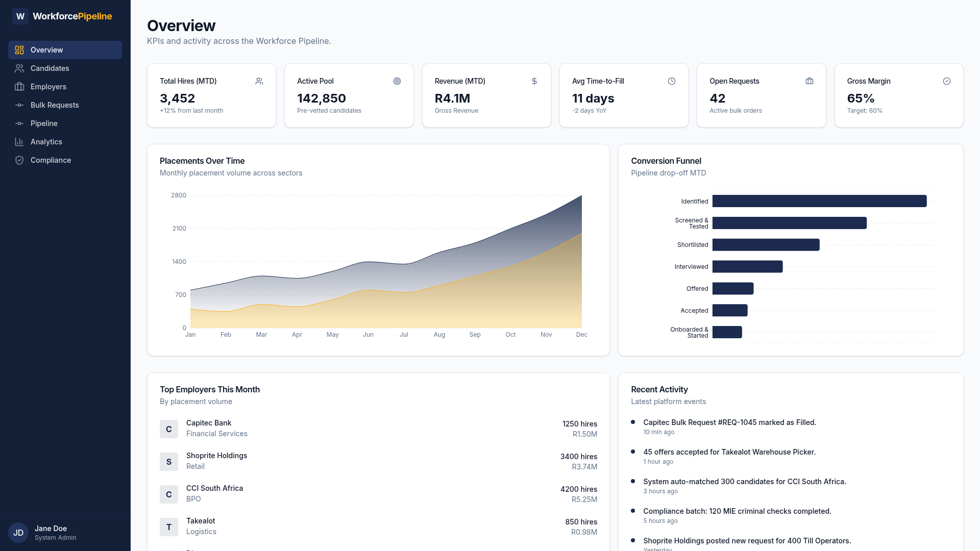Screen dimensions: 980x551
Task: Click the Accepted funnel bar
Action: [x=730, y=310]
